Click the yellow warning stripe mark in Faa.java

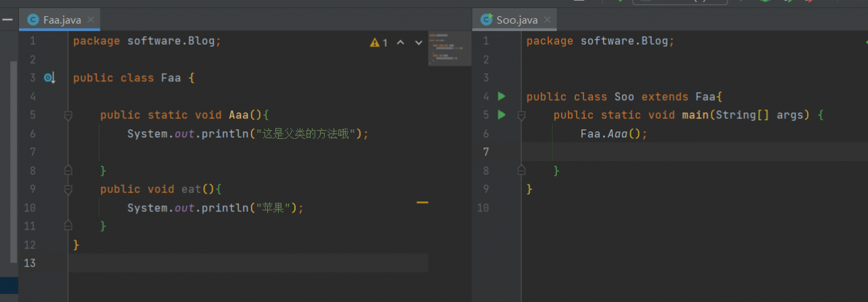point(422,202)
